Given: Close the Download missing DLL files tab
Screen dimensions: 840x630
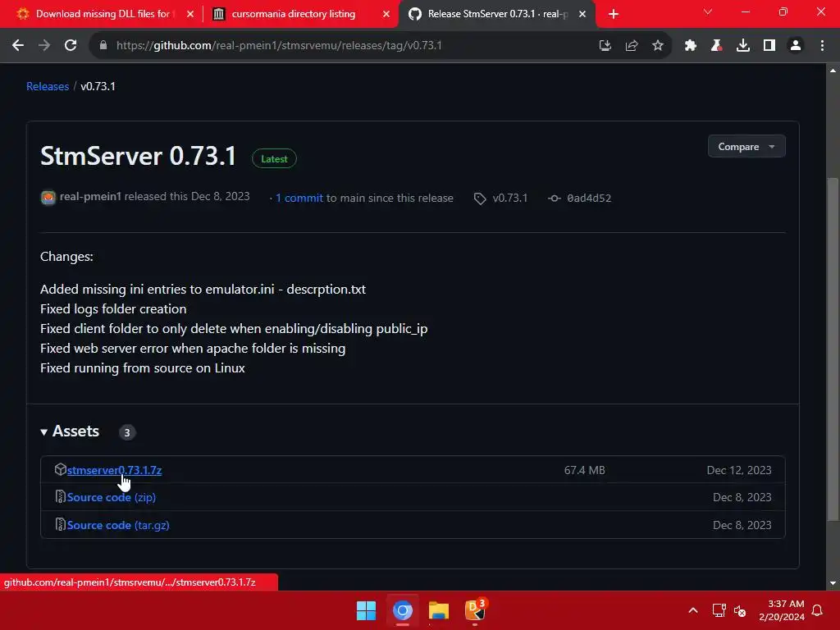Looking at the screenshot, I should coord(189,14).
